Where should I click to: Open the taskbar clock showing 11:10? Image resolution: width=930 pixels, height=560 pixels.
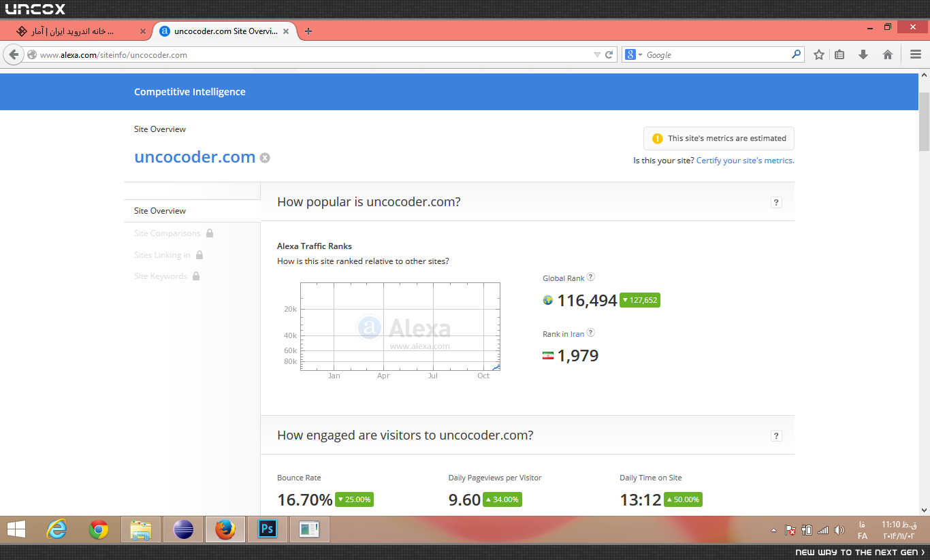click(899, 530)
